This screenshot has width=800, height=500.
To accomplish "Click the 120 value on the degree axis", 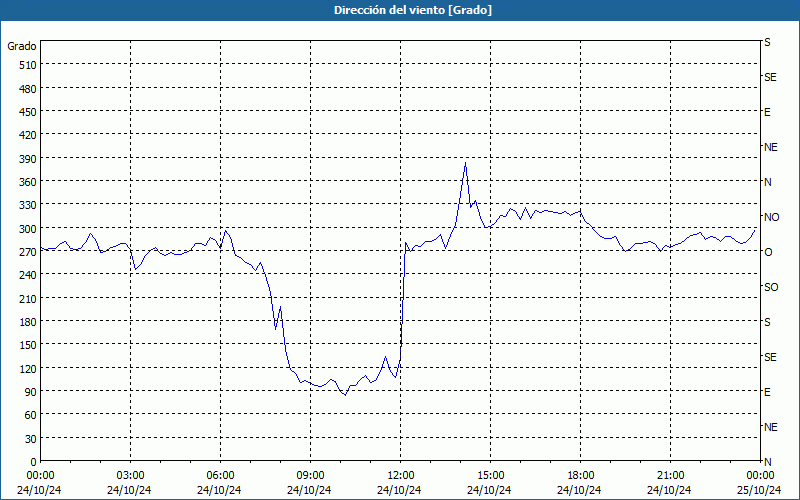I will coord(28,368).
